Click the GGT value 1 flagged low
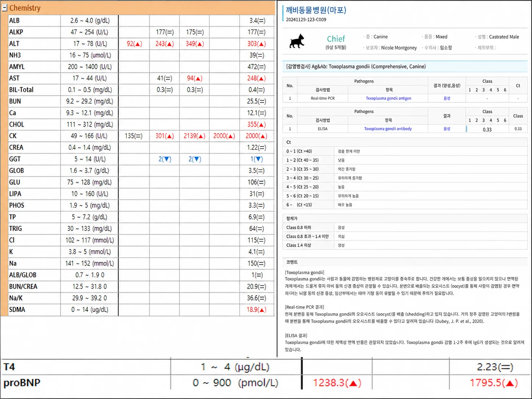Viewport: 532px width, 399px height. (x=256, y=159)
